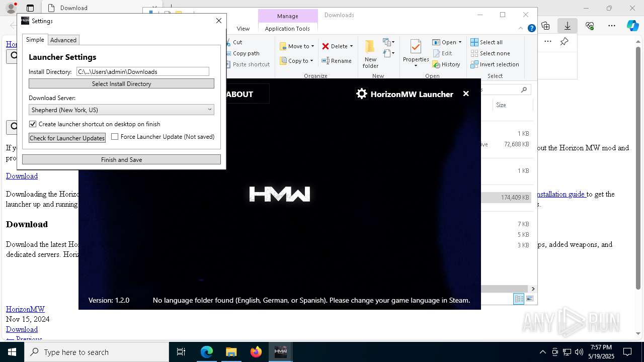Viewport: 644px width, 362px height.
Task: Switch to the Advanced settings tab
Action: 63,40
